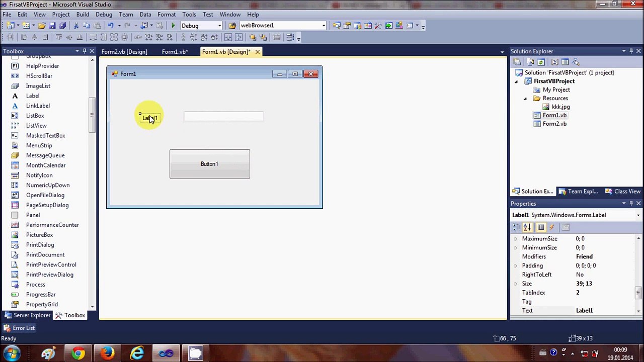Expand the Padding property
Image resolution: width=644 pixels, height=362 pixels.
pos(516,265)
